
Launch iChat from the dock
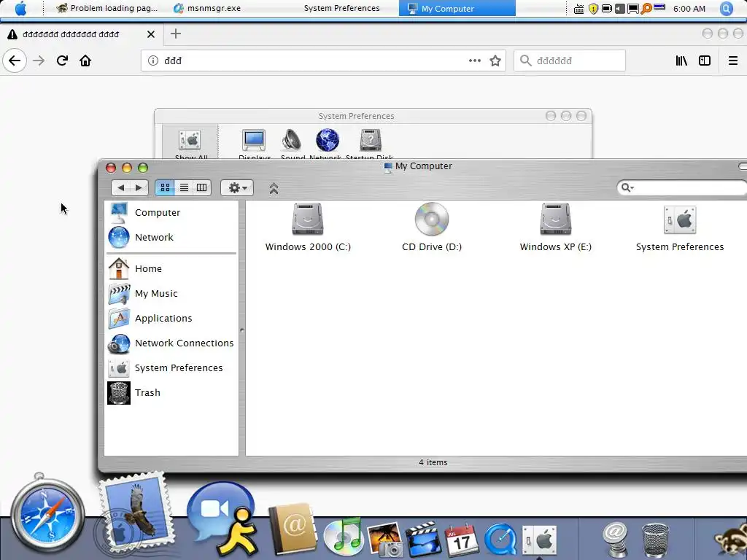223,518
